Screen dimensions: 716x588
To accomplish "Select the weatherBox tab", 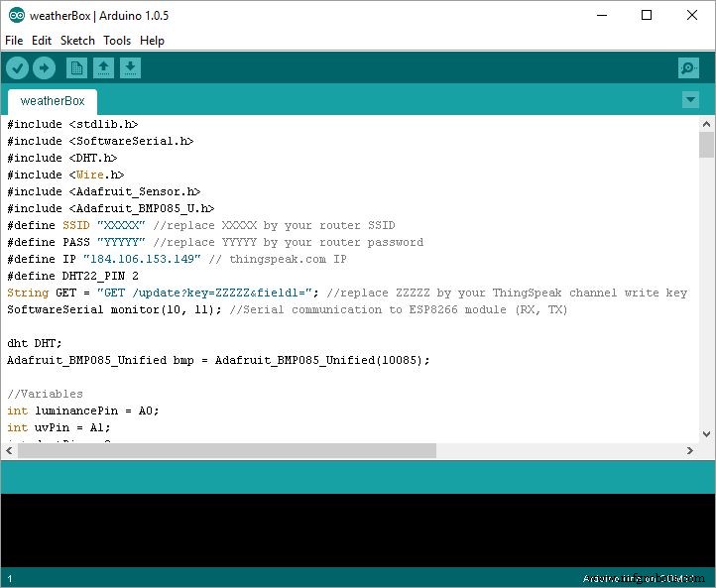I will [x=53, y=101].
